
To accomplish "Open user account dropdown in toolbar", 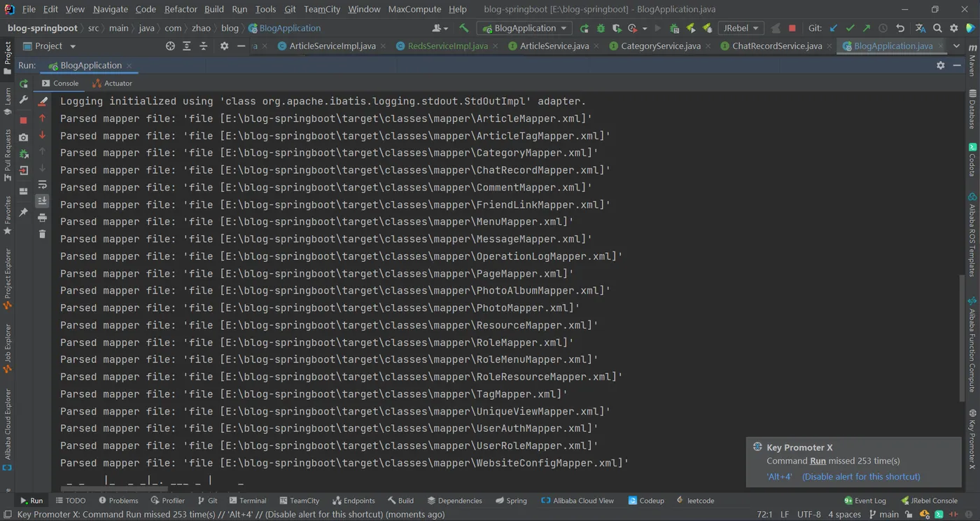I will tap(440, 28).
